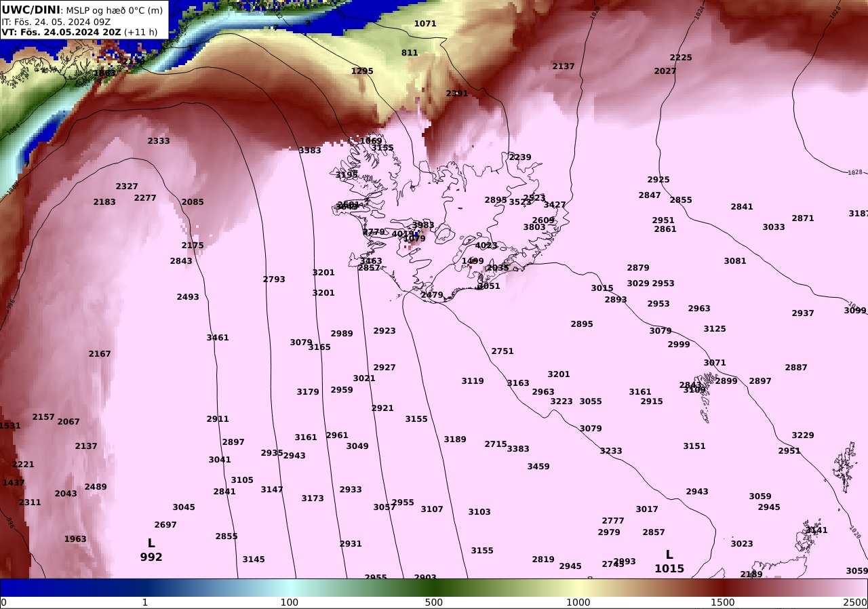Image resolution: width=868 pixels, height=609 pixels.
Task: Click the 3081 label
Action: click(735, 261)
